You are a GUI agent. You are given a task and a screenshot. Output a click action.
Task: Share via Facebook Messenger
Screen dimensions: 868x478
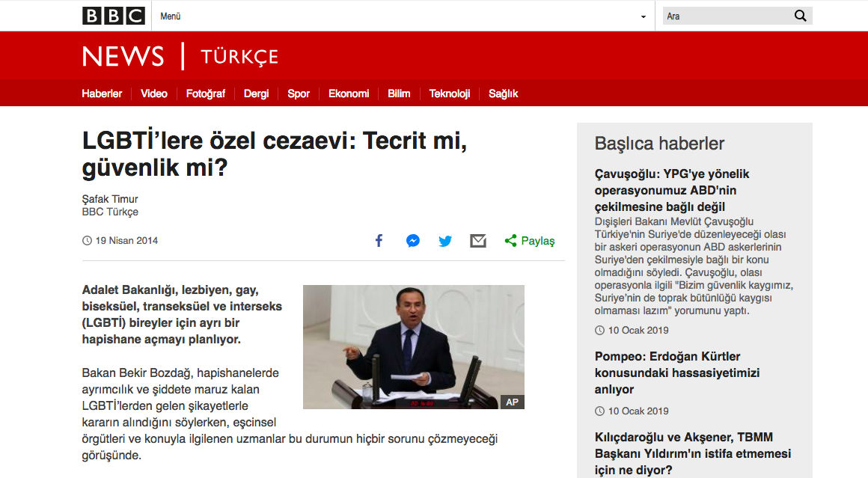pos(412,241)
